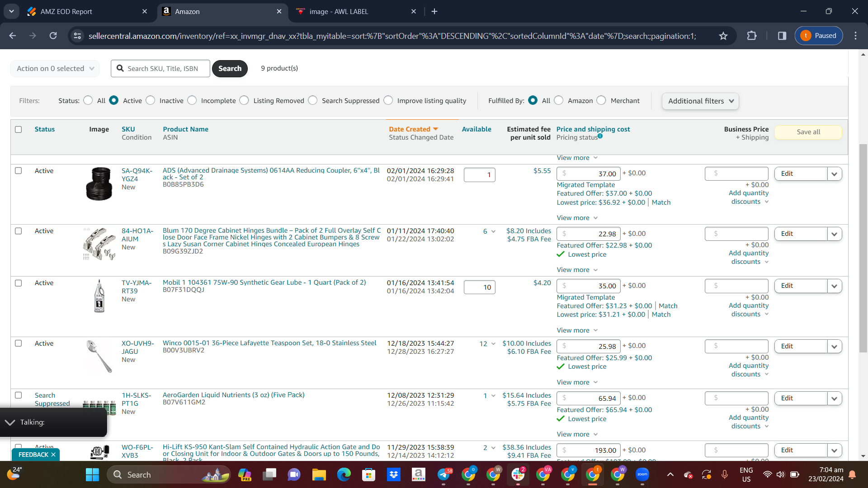Open Edit dropdown arrow for ADS Coupler row
Viewport: 868px width, 488px height.
tap(835, 174)
